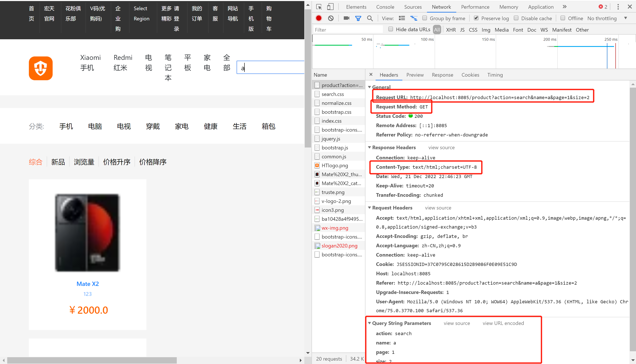Enable Disable cache checkbox
The height and width of the screenshot is (364, 636).
coord(516,18)
